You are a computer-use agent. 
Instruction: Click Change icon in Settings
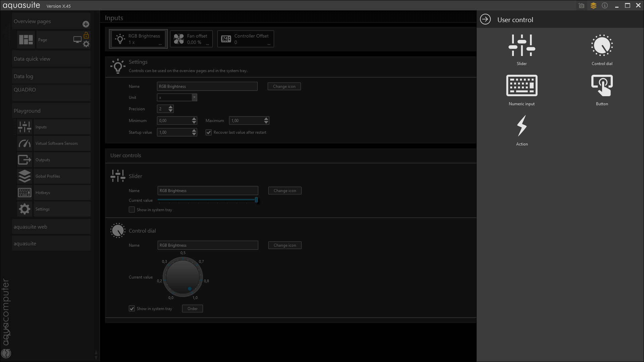point(284,86)
